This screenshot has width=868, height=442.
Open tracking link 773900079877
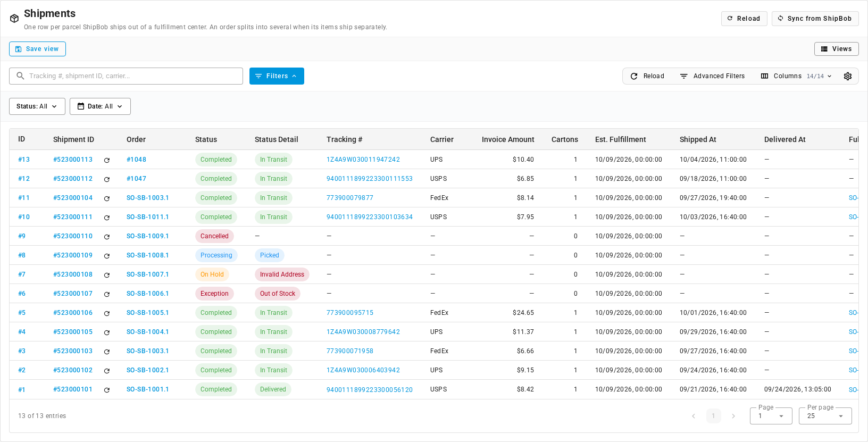(x=350, y=198)
